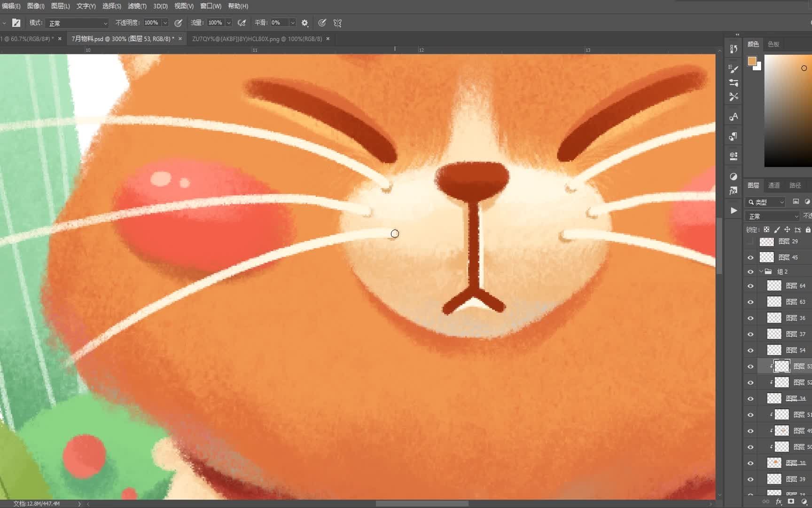
Task: Hide layer 图层 63
Action: 750,302
